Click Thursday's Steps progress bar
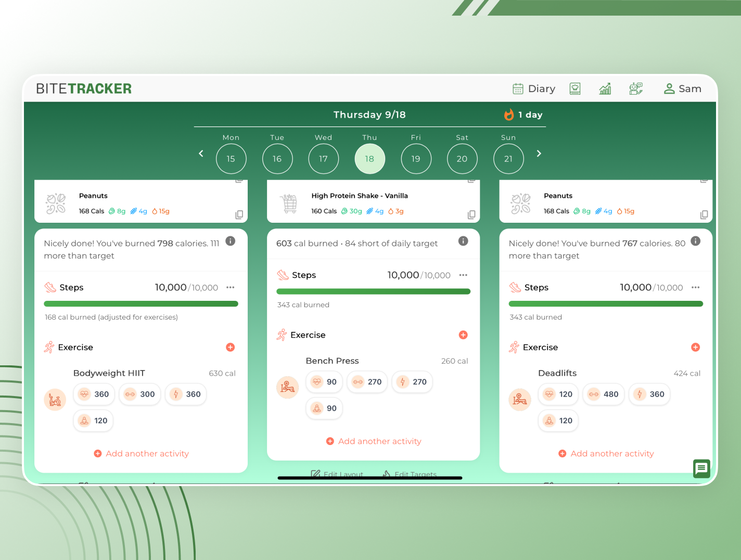The height and width of the screenshot is (560, 741). [x=373, y=291]
